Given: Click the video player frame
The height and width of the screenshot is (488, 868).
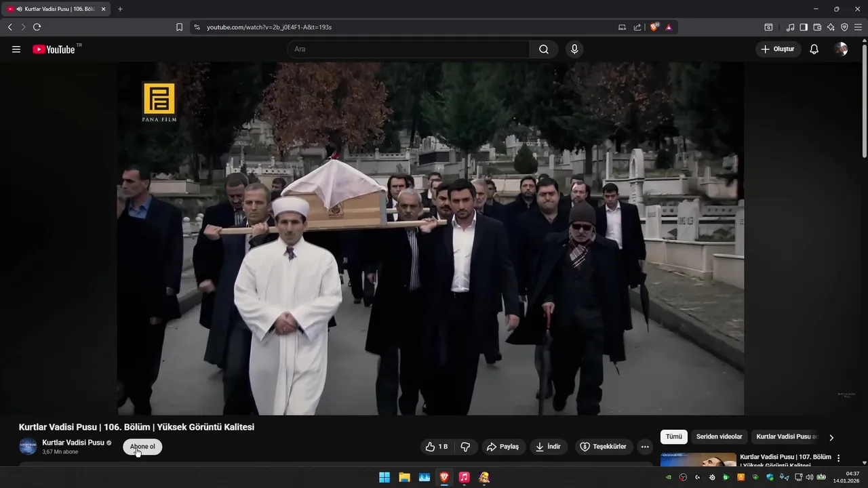Looking at the screenshot, I should tap(431, 239).
